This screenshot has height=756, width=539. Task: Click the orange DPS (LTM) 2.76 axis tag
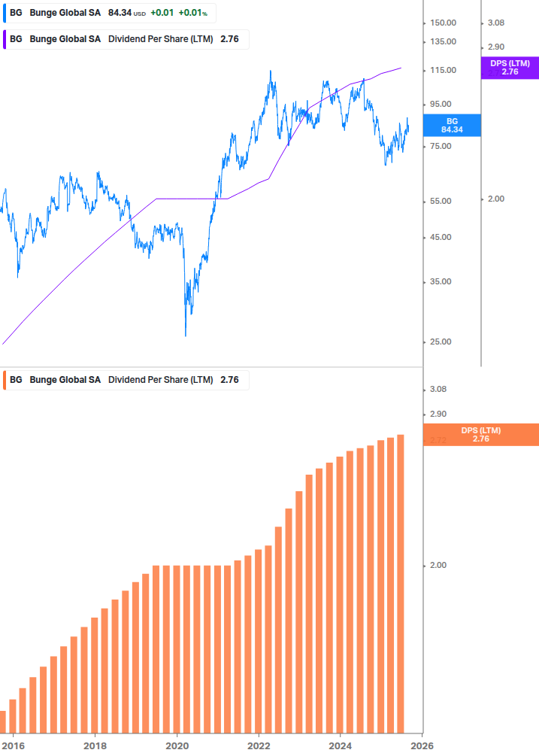[x=481, y=435]
